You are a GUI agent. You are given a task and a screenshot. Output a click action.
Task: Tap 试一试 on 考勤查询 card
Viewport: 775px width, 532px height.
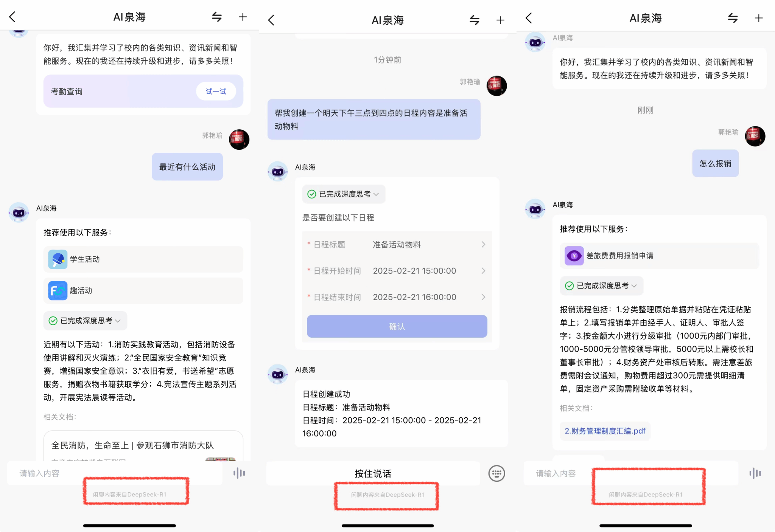(216, 92)
